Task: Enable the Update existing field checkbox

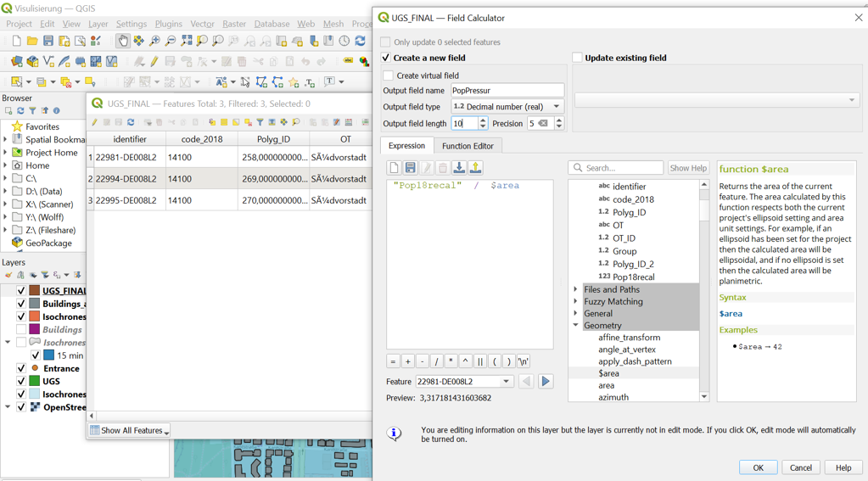Action: [x=577, y=58]
